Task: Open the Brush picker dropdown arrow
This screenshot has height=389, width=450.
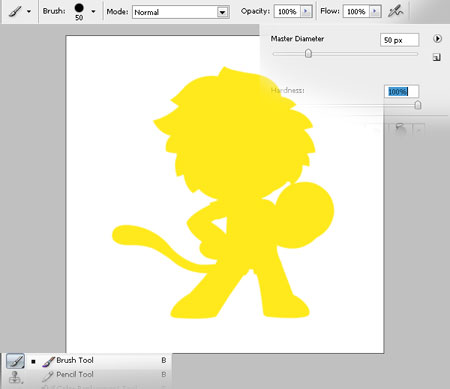Action: [93, 12]
